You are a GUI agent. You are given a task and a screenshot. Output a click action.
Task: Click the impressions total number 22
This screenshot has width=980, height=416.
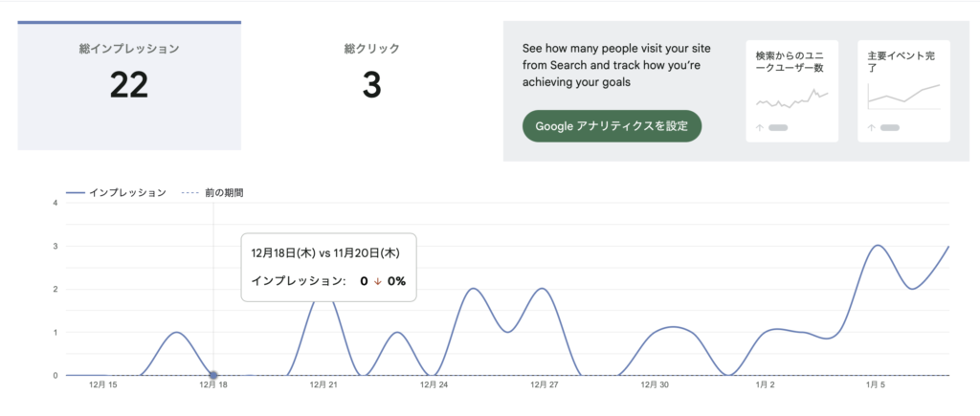128,86
